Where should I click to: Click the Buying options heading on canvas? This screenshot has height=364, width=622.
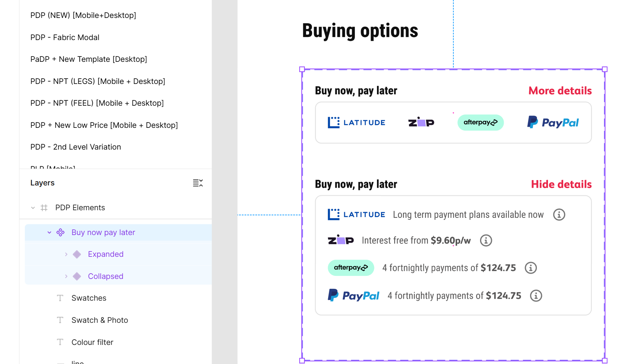click(360, 31)
